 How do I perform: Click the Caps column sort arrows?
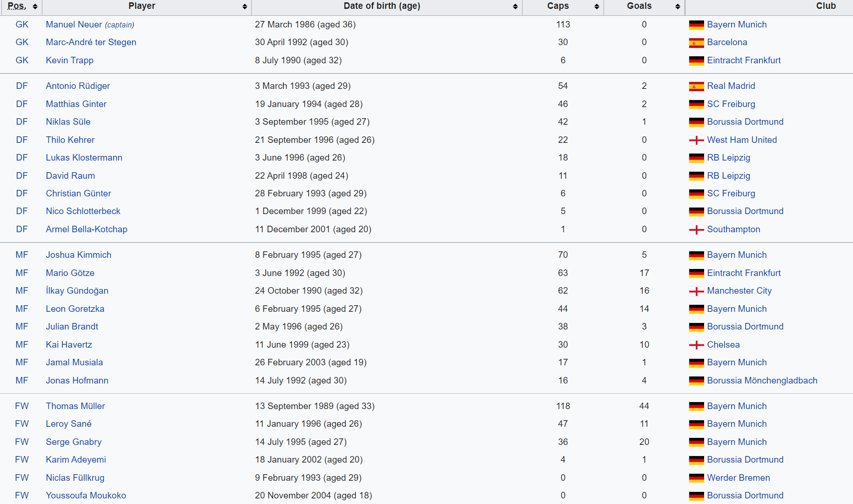[597, 7]
